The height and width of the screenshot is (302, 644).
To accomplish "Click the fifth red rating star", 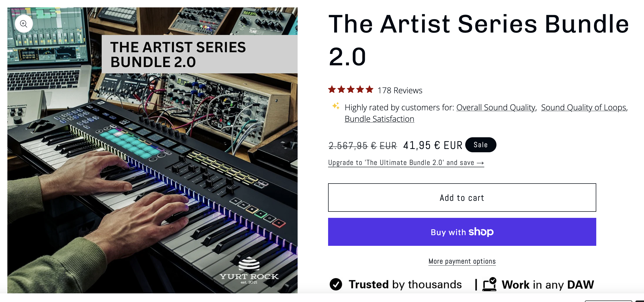I will click(x=369, y=90).
